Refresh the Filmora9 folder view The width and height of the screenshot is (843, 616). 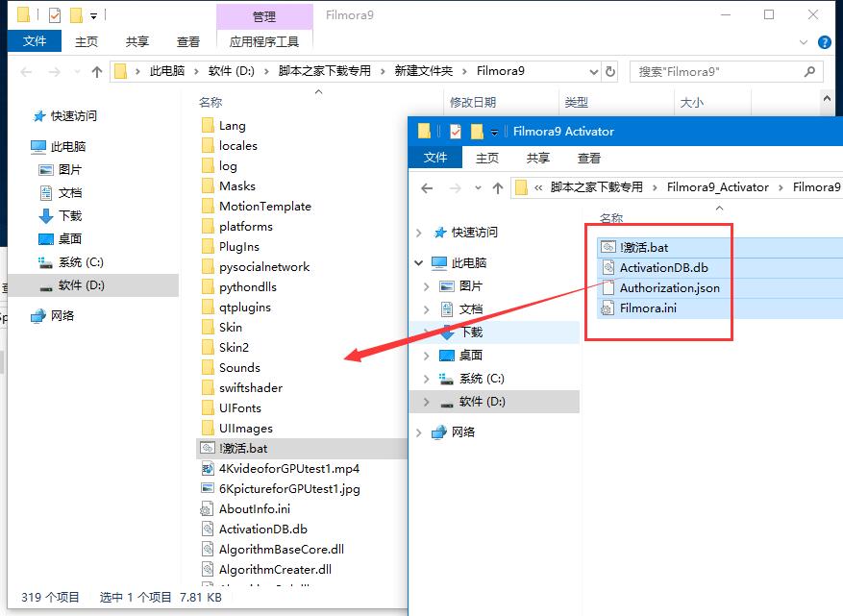pyautogui.click(x=610, y=71)
